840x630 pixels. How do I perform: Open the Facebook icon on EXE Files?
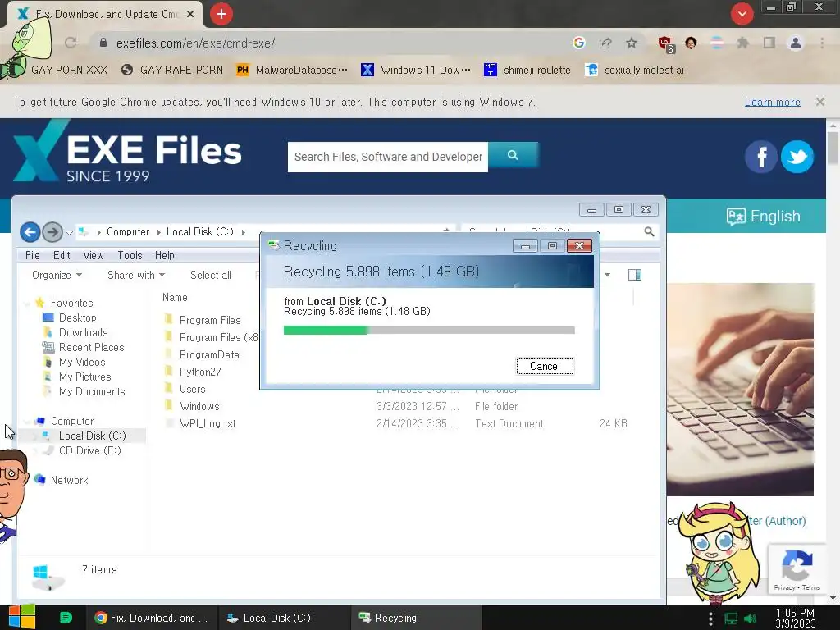pos(760,157)
